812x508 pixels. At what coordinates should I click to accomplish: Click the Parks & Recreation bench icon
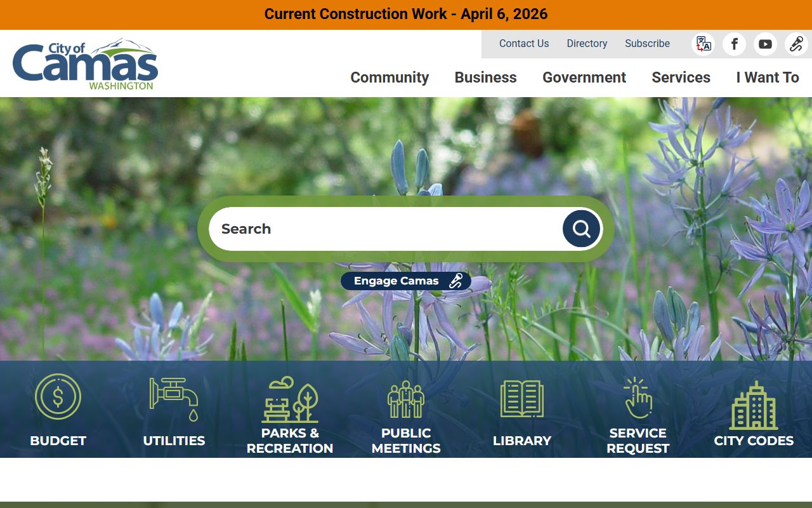290,399
